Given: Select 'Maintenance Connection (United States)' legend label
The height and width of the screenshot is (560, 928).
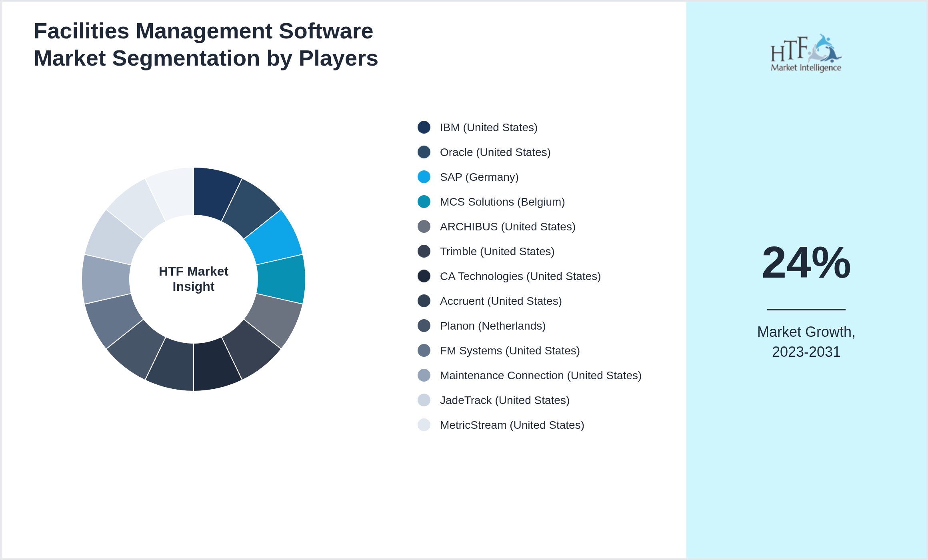Looking at the screenshot, I should click(541, 376).
